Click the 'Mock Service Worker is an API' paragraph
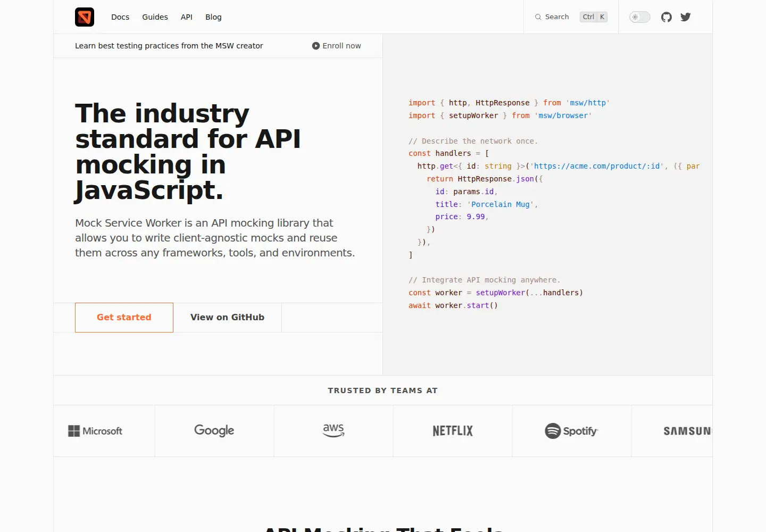This screenshot has height=532, width=766. point(215,238)
